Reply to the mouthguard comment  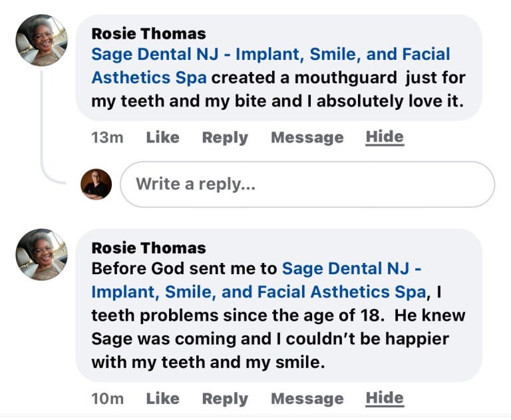click(x=225, y=138)
